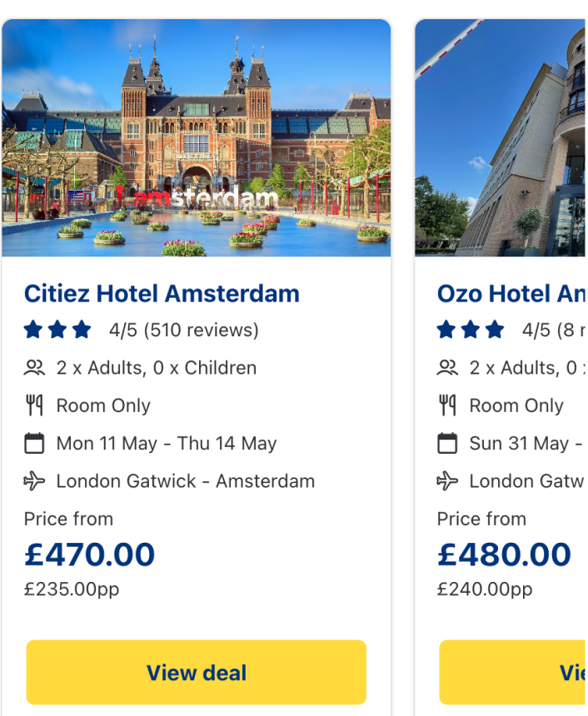Click the fork and knife icon on Ozo card
This screenshot has height=716, width=588.
(447, 405)
